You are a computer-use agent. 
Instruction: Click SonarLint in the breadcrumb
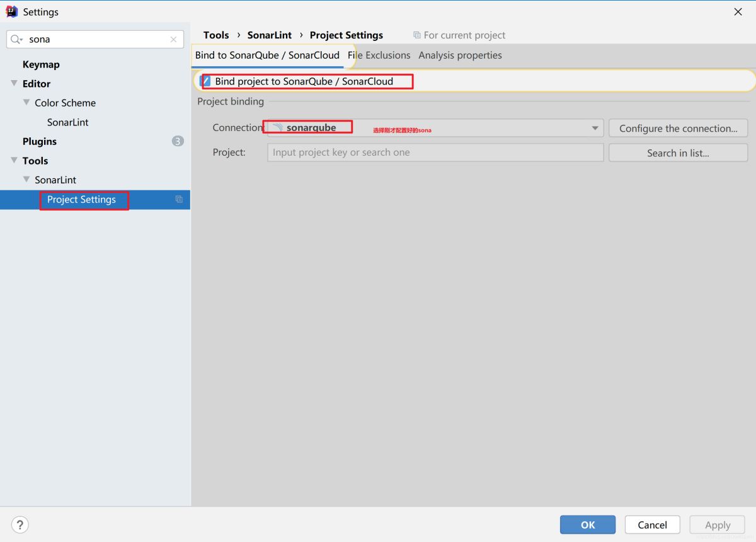[270, 35]
